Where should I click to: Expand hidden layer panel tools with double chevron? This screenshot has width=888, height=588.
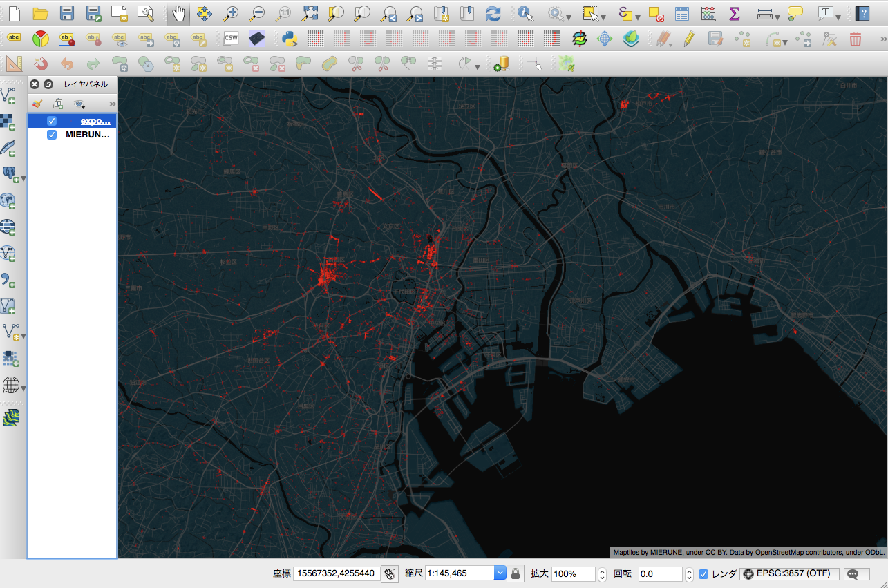(112, 104)
